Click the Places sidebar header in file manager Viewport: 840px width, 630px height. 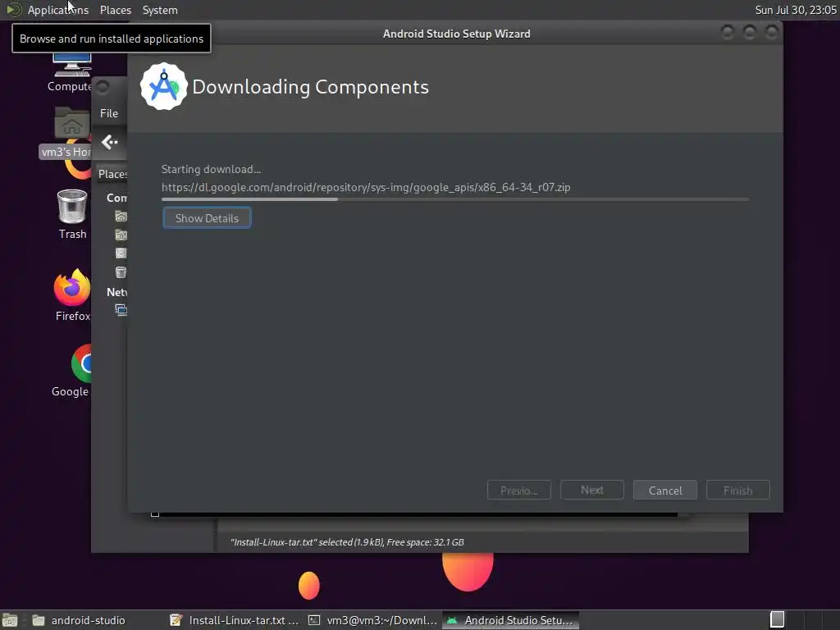click(x=112, y=174)
